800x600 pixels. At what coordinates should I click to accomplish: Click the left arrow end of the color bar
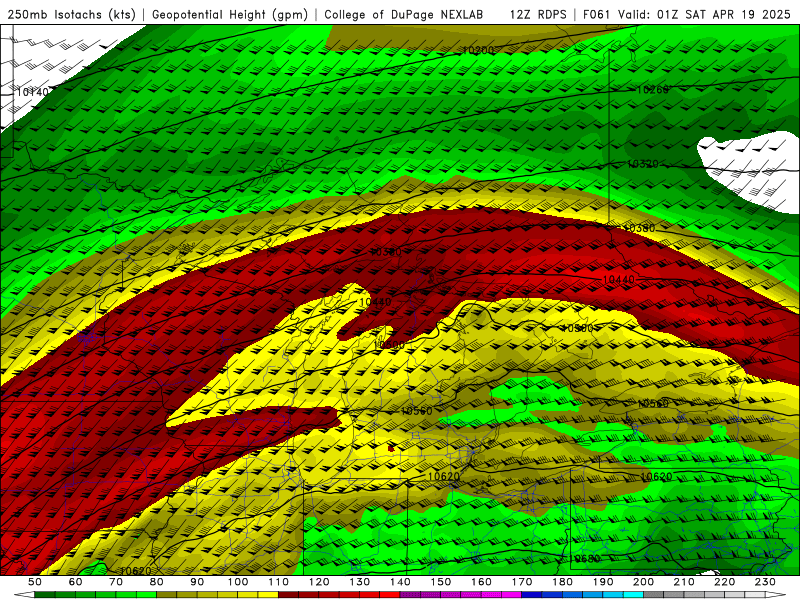24,595
